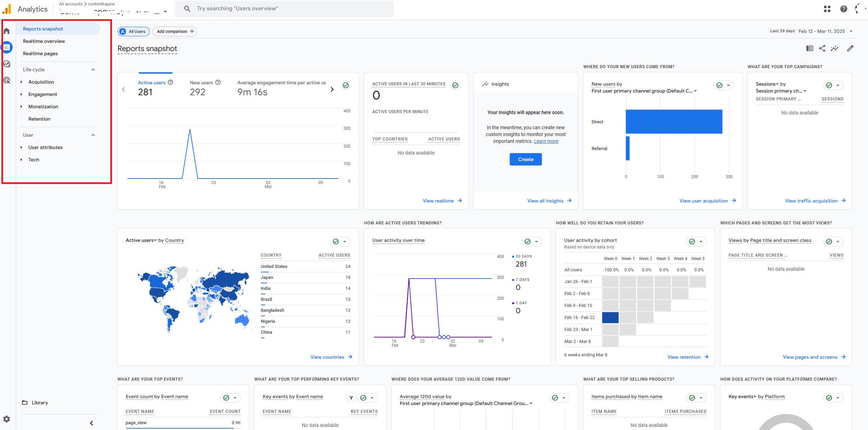Open the Advertising icon in left rail
Screen dimensions: 868x430
coord(7,81)
